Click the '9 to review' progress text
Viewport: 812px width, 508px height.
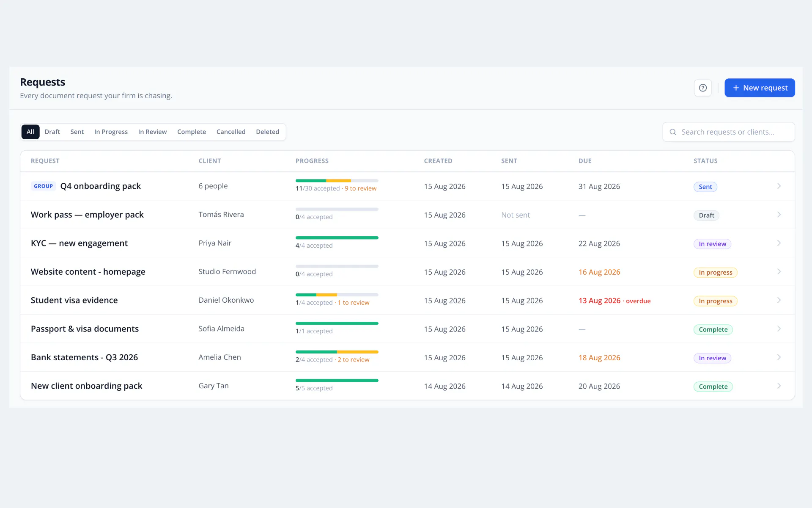tap(360, 188)
